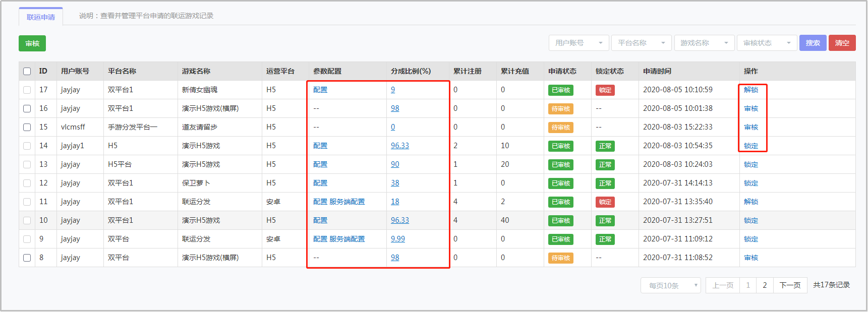Click game name 新倩女幽魂
This screenshot has width=868, height=312.
click(x=200, y=90)
